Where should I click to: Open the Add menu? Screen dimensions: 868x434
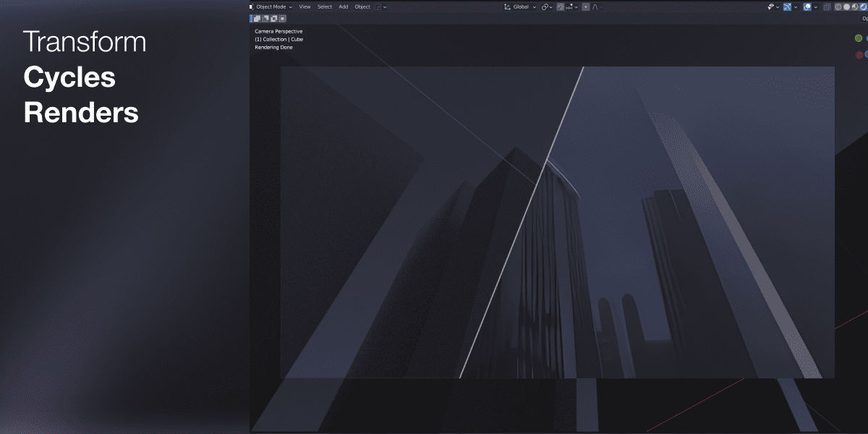pos(343,7)
